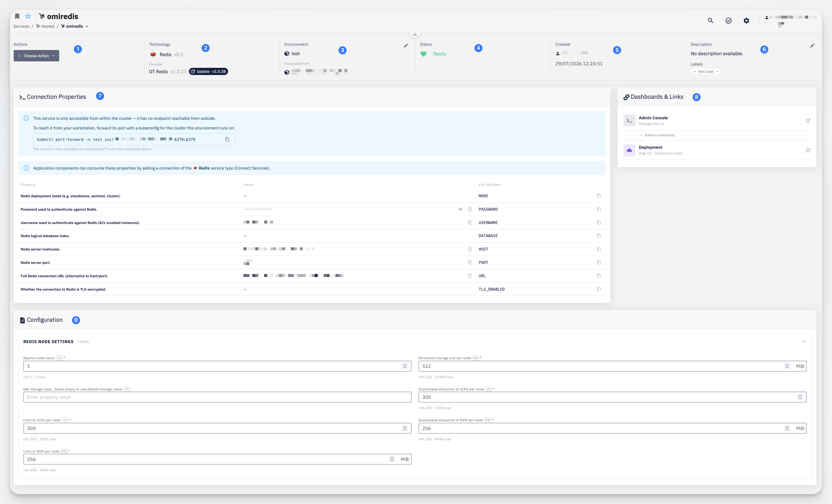
Task: Copy the PORT env variable name
Action: [x=599, y=262]
